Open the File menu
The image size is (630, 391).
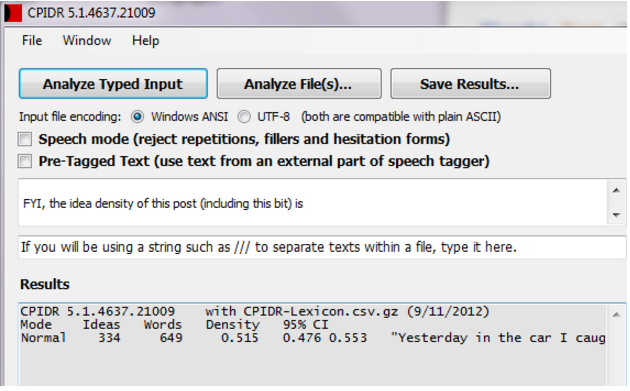click(32, 41)
